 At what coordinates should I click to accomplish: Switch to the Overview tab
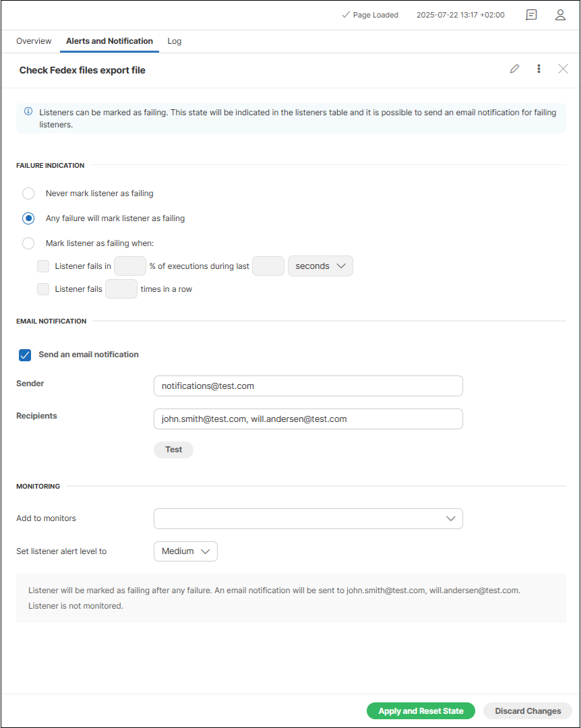[34, 41]
